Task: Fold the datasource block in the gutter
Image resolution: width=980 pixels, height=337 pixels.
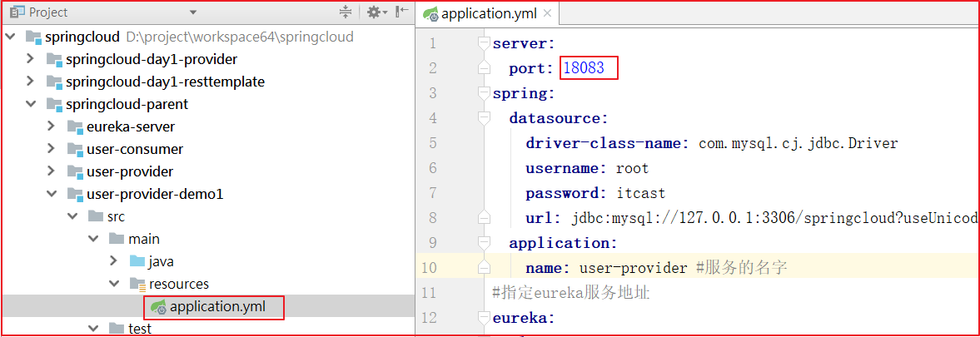Action: pos(483,118)
